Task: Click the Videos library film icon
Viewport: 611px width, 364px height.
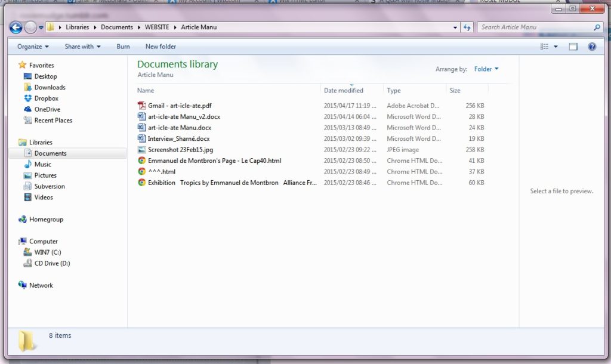Action: (x=27, y=197)
